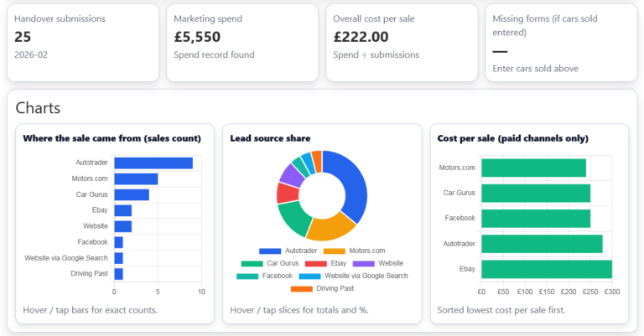The height and width of the screenshot is (336, 644).
Task: Select the Car Gurus sales count bar
Action: (132, 194)
